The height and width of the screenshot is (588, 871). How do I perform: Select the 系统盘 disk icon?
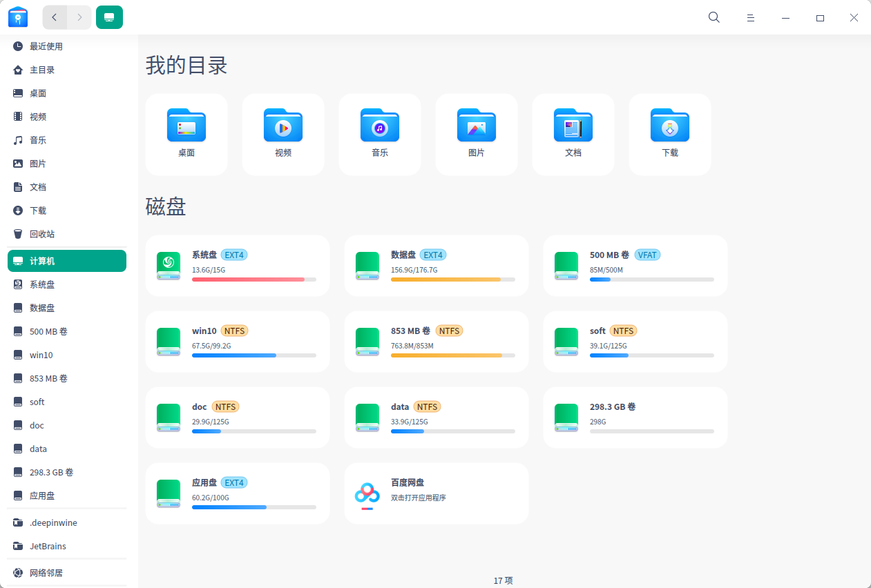(x=169, y=266)
